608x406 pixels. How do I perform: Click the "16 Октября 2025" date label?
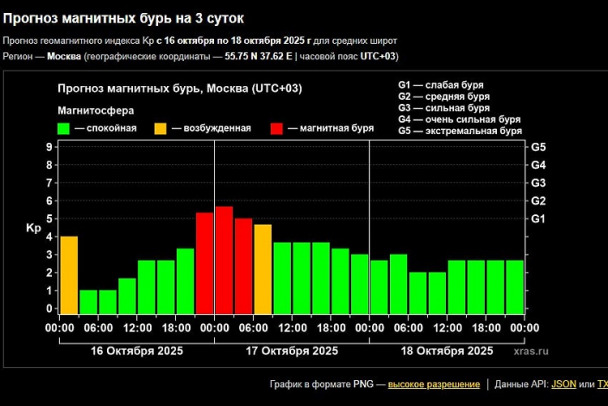136,352
